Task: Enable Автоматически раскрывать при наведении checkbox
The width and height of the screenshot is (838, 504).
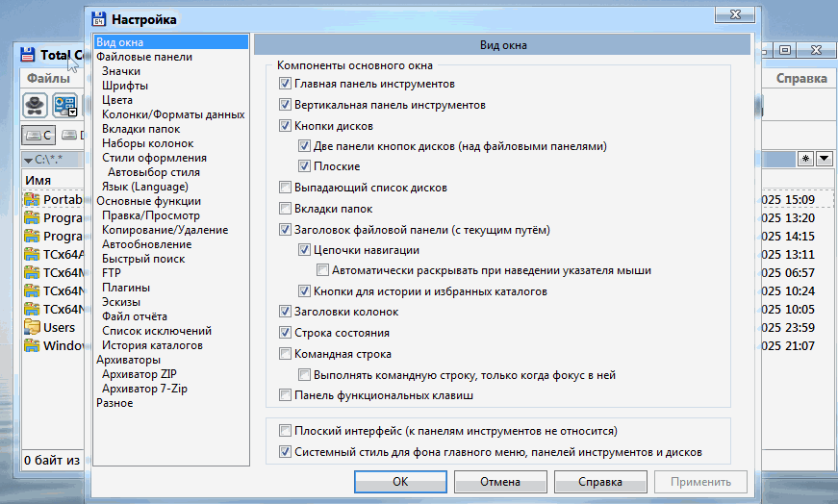Action: coord(322,270)
